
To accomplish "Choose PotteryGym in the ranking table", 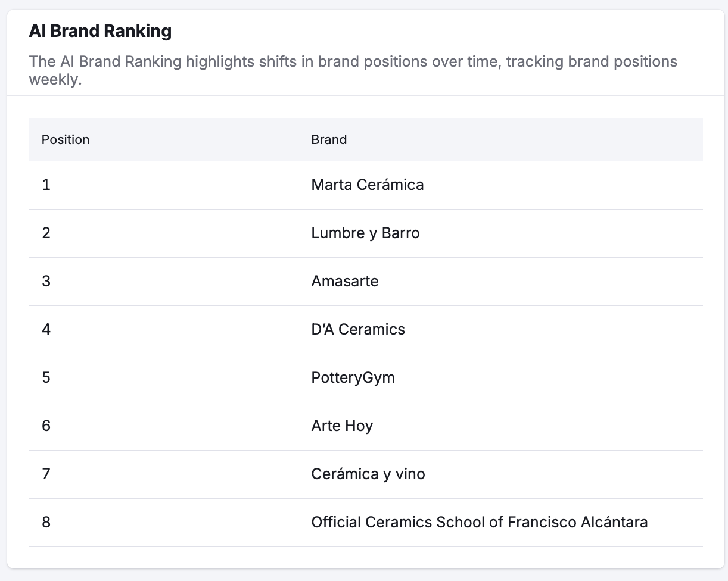I will 353,378.
